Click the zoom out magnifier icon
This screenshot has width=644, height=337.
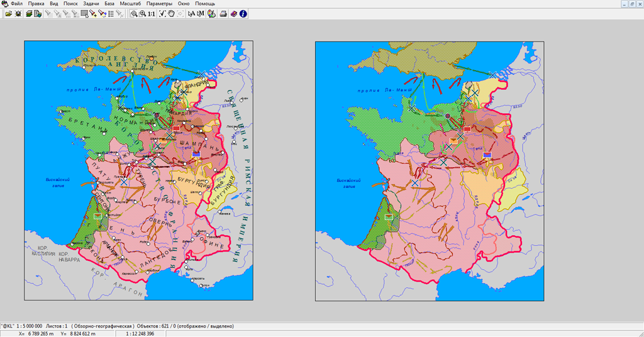[x=134, y=14]
